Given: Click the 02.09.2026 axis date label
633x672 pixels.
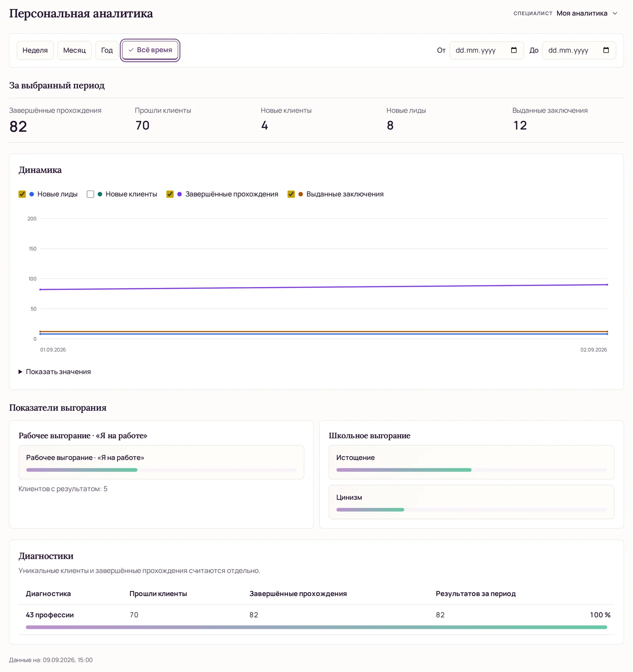Looking at the screenshot, I should coord(593,350).
